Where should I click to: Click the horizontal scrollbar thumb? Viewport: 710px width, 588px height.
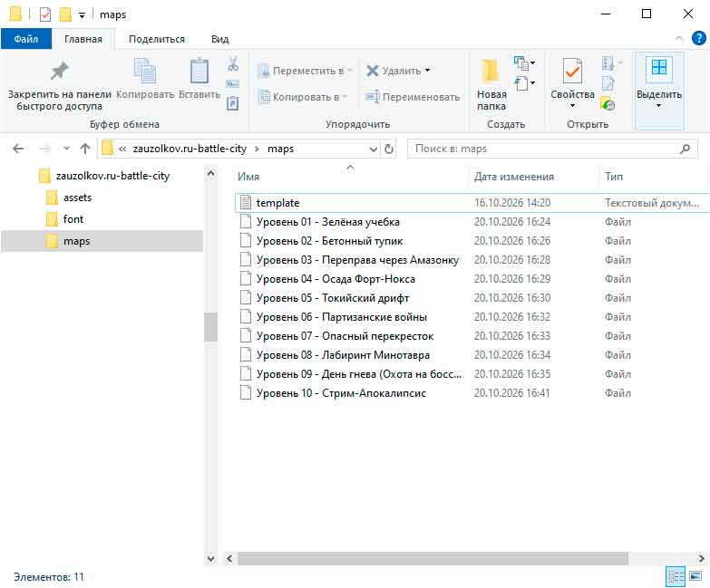[x=433, y=559]
